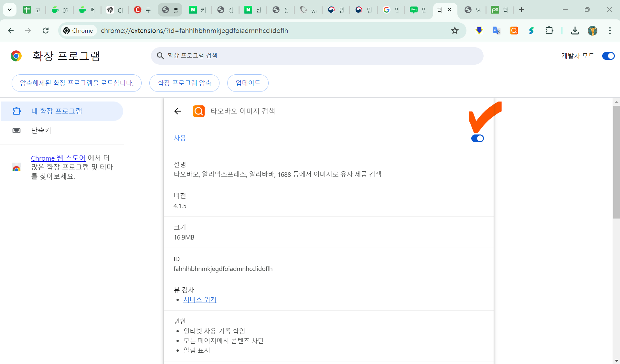Click the scrollbar down arrow
The width and height of the screenshot is (620, 364).
pyautogui.click(x=616, y=360)
